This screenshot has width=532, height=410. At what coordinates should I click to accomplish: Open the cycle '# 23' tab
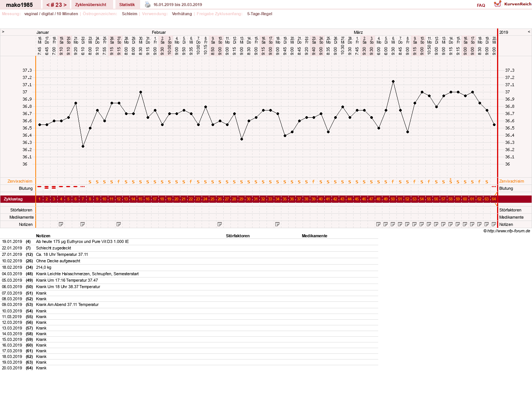pos(56,5)
